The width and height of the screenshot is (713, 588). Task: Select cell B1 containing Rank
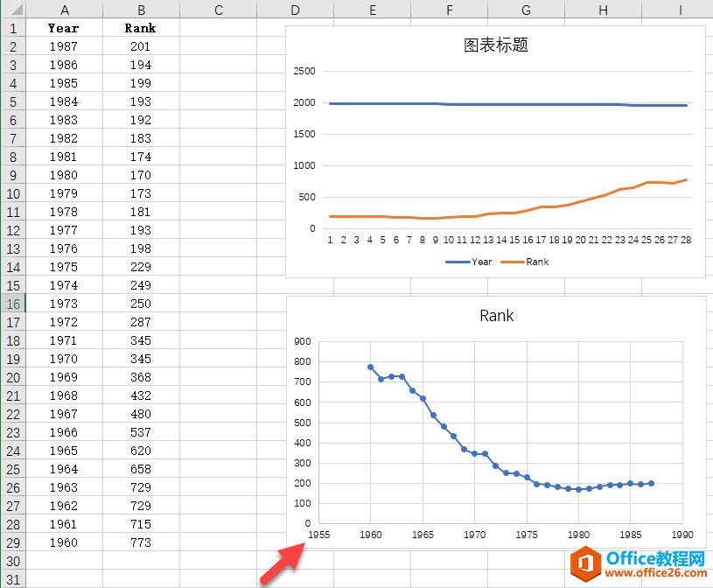coord(140,28)
